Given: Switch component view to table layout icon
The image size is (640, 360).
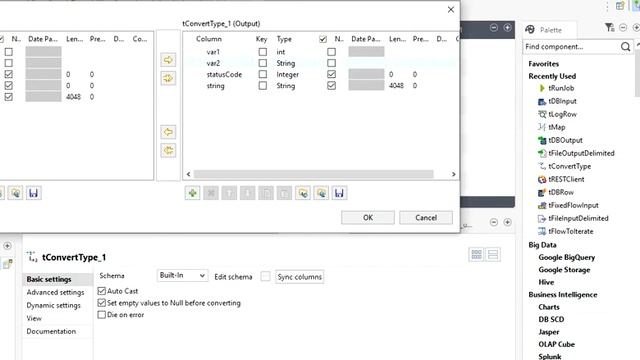Looking at the screenshot, I should coord(476,255).
